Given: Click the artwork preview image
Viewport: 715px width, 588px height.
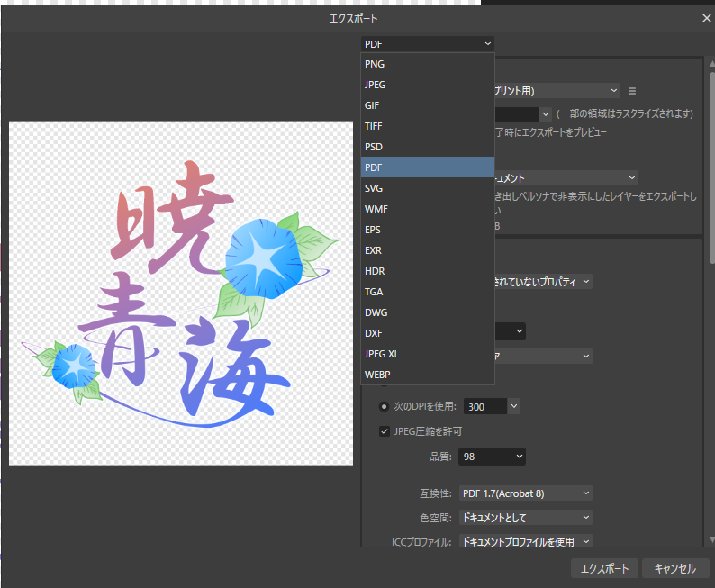Looking at the screenshot, I should coord(180,293).
